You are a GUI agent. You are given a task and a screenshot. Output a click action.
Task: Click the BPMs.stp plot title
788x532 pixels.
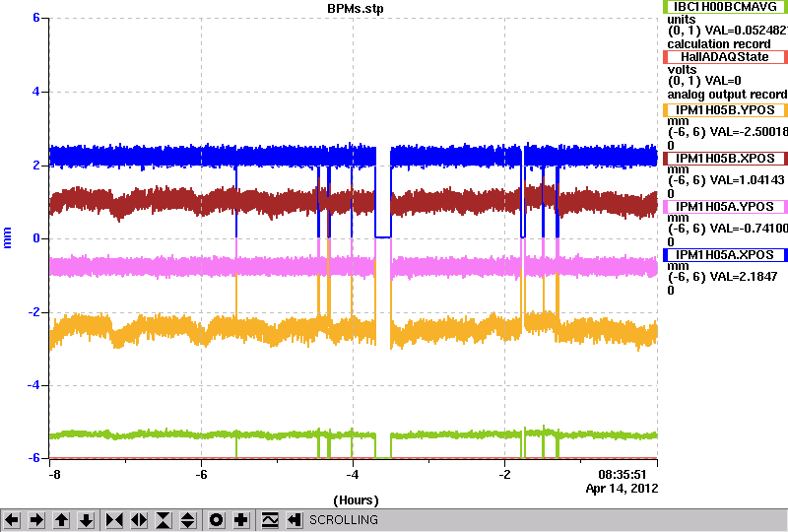(356, 9)
